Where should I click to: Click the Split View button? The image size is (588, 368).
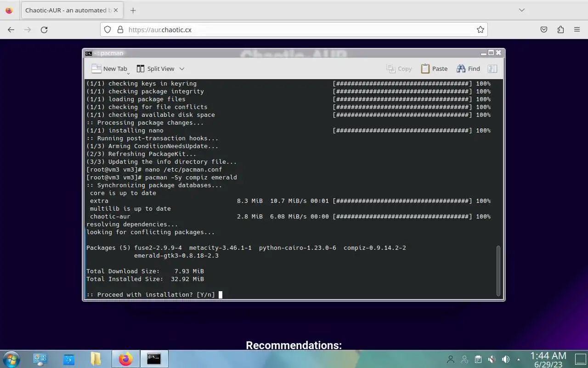point(156,69)
